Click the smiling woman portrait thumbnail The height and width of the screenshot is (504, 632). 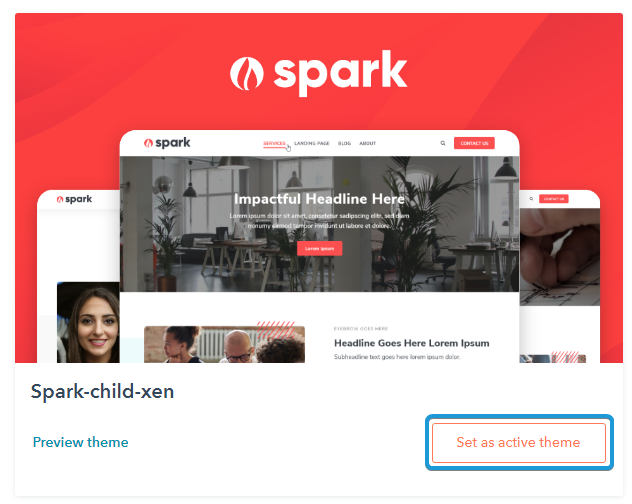point(88,322)
